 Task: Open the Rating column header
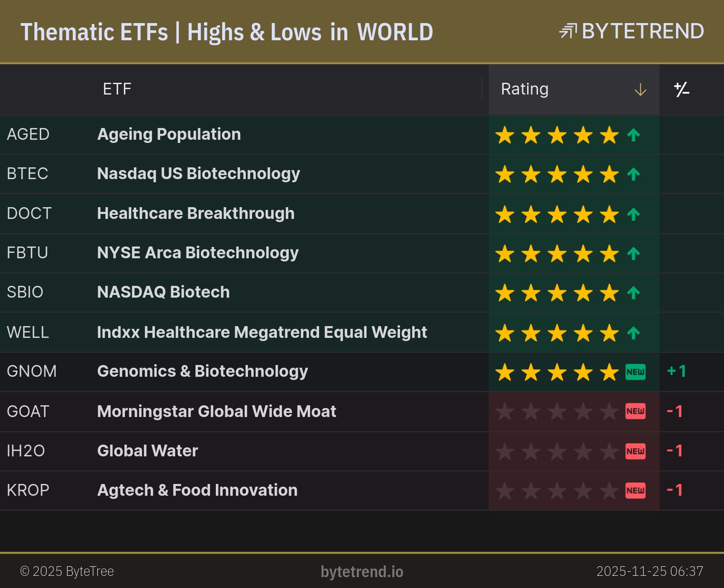524,89
